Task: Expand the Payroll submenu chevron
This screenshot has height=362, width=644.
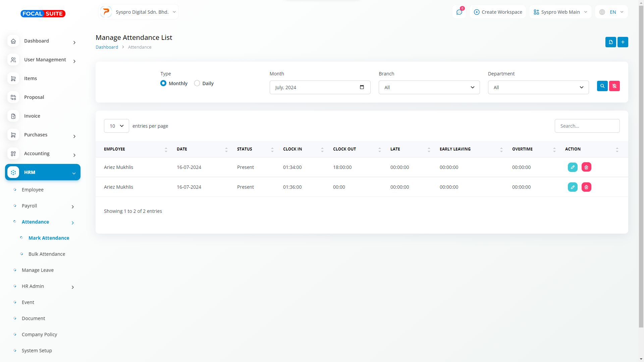Action: [73, 206]
